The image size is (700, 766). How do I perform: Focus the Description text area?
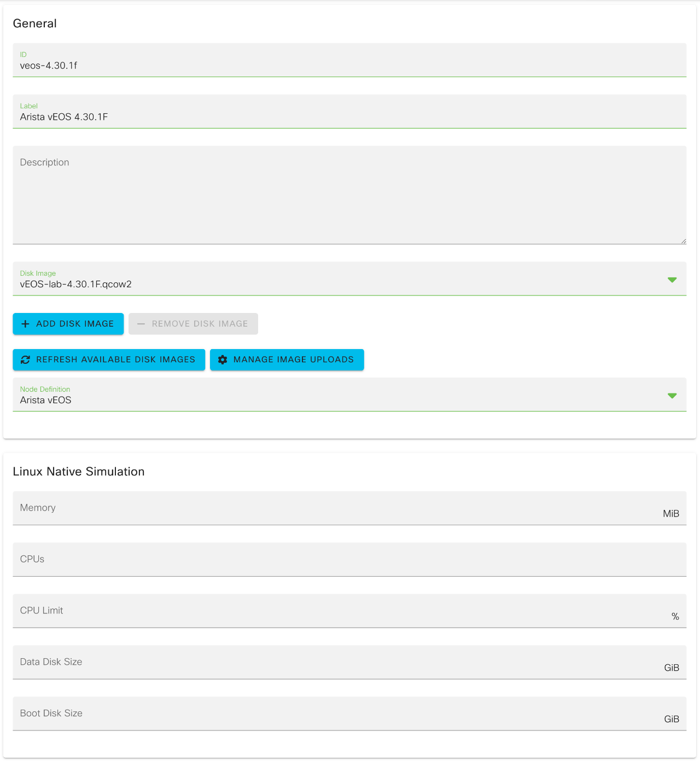click(x=349, y=195)
